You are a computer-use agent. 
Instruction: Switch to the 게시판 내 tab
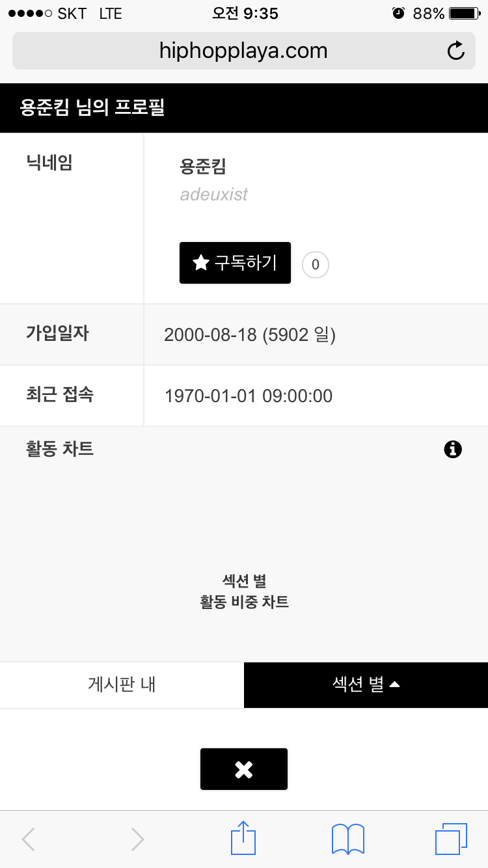(x=122, y=685)
